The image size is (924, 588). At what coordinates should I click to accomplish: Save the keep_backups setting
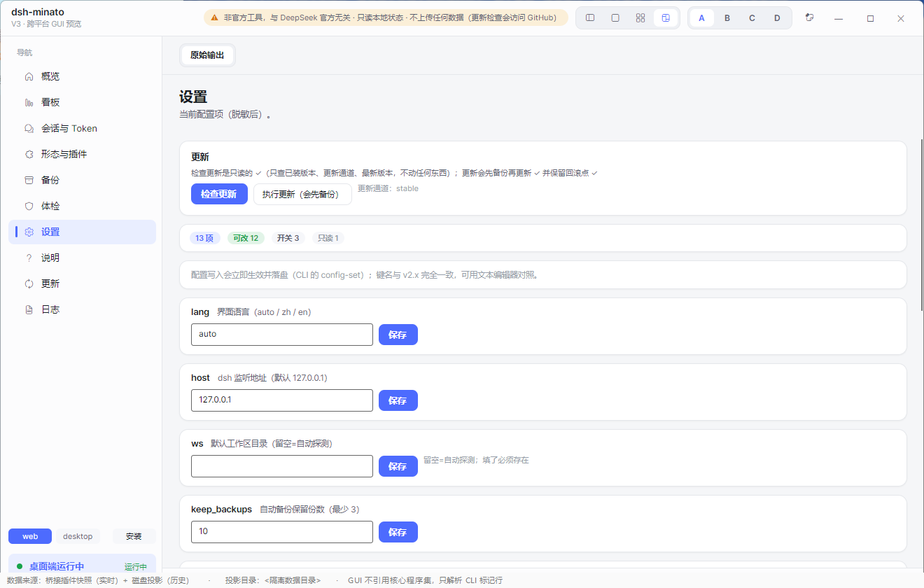click(x=398, y=532)
